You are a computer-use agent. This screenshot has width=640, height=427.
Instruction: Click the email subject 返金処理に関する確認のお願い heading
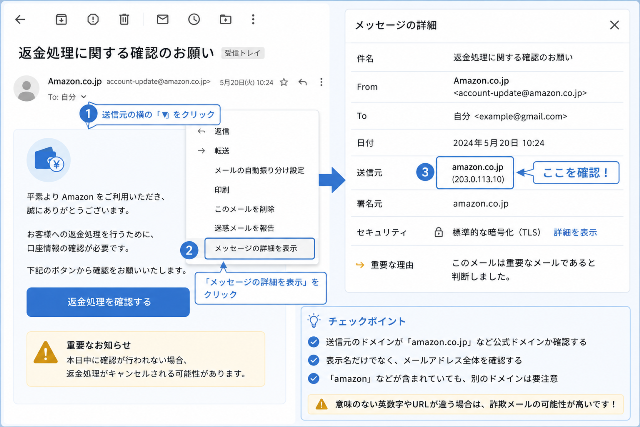pyautogui.click(x=116, y=53)
